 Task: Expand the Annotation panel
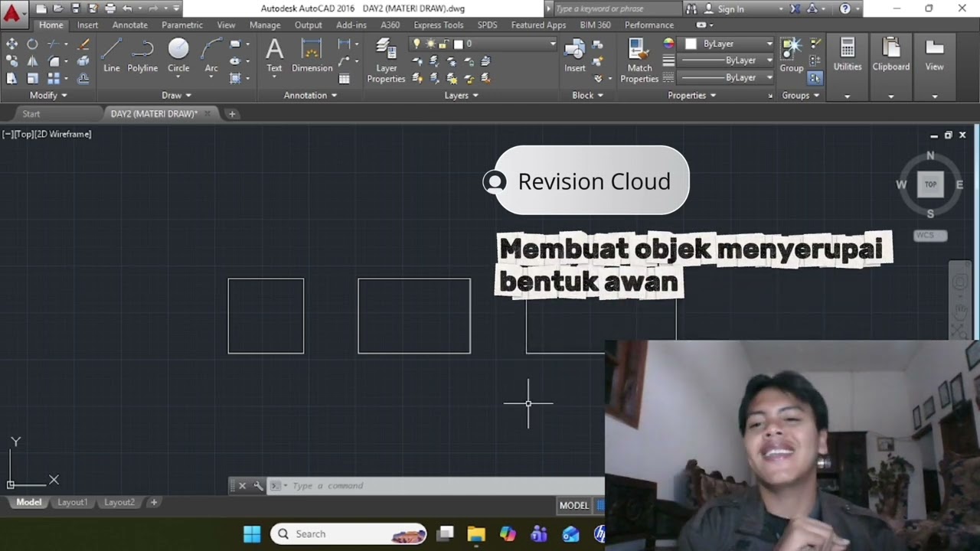click(310, 96)
